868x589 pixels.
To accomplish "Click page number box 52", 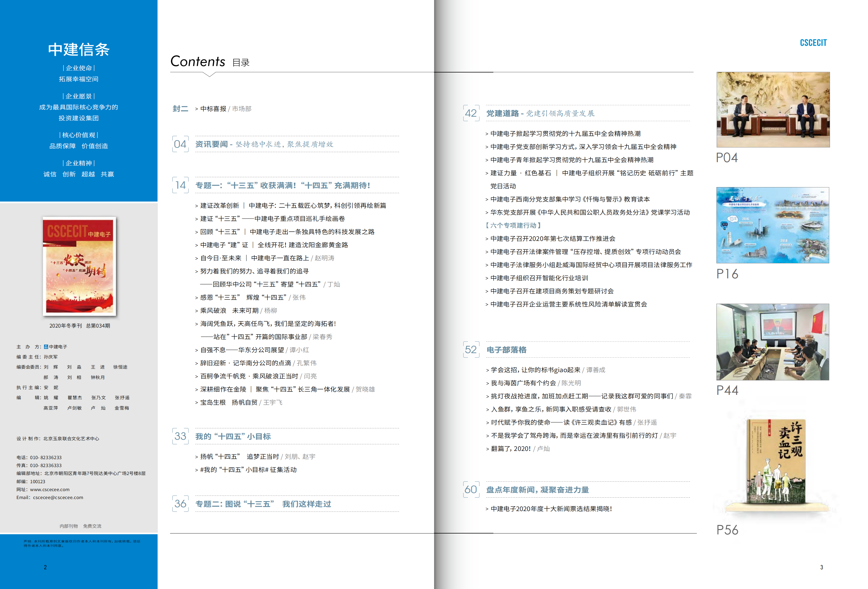I will click(x=471, y=349).
